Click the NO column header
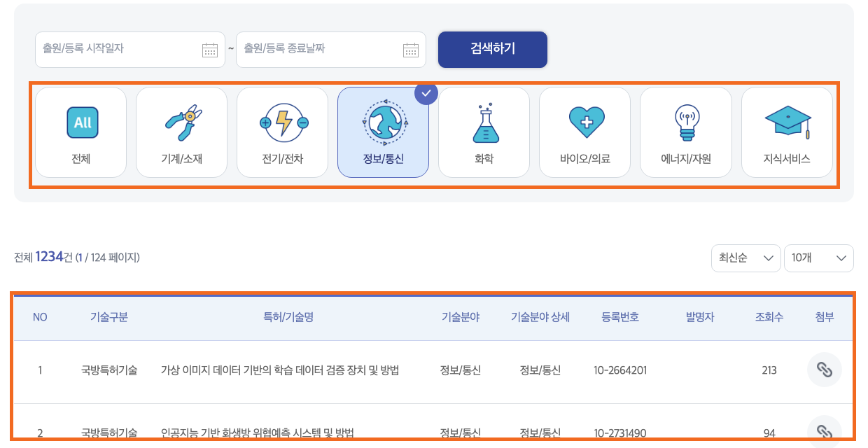This screenshot has width=868, height=448. [x=40, y=317]
